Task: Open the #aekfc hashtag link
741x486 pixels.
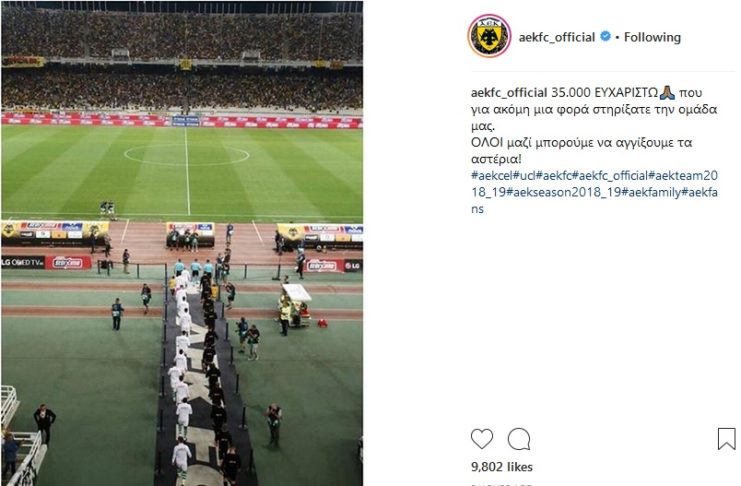Action: [x=554, y=175]
